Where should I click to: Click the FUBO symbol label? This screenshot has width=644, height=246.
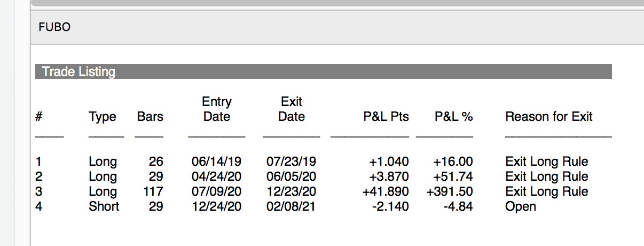pyautogui.click(x=54, y=27)
